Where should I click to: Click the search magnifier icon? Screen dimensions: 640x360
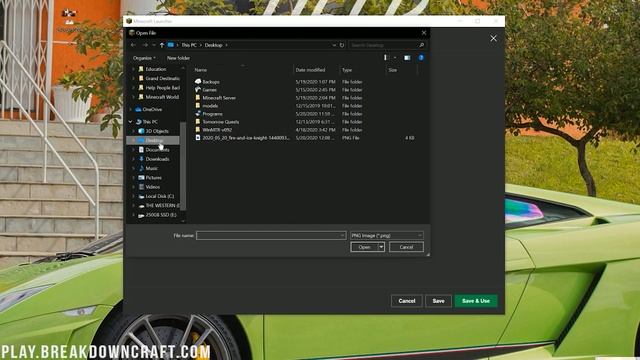coord(422,45)
